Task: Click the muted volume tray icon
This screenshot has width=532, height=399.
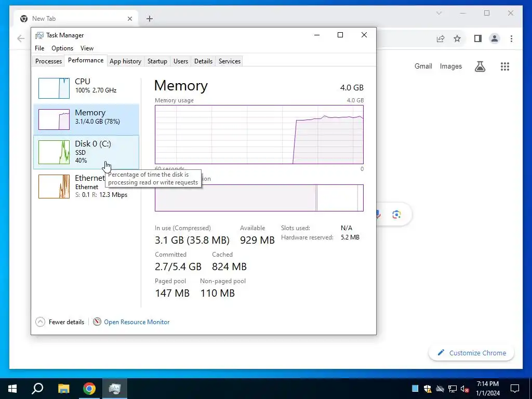Action: click(464, 389)
